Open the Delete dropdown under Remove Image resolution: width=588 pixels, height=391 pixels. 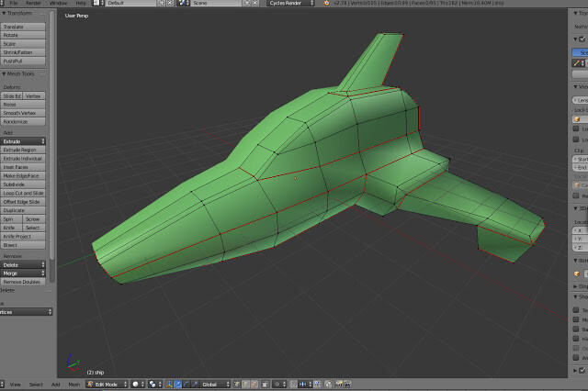tap(23, 264)
